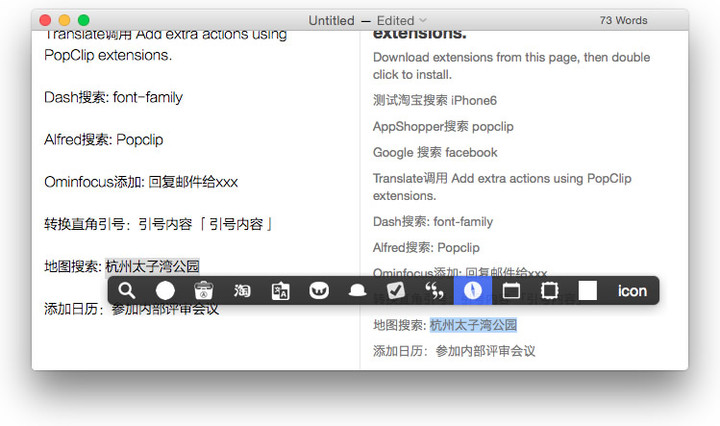This screenshot has height=426, width=720.
Task: Click "Google 搜索 facebook" line in preview pane
Action: 435,152
